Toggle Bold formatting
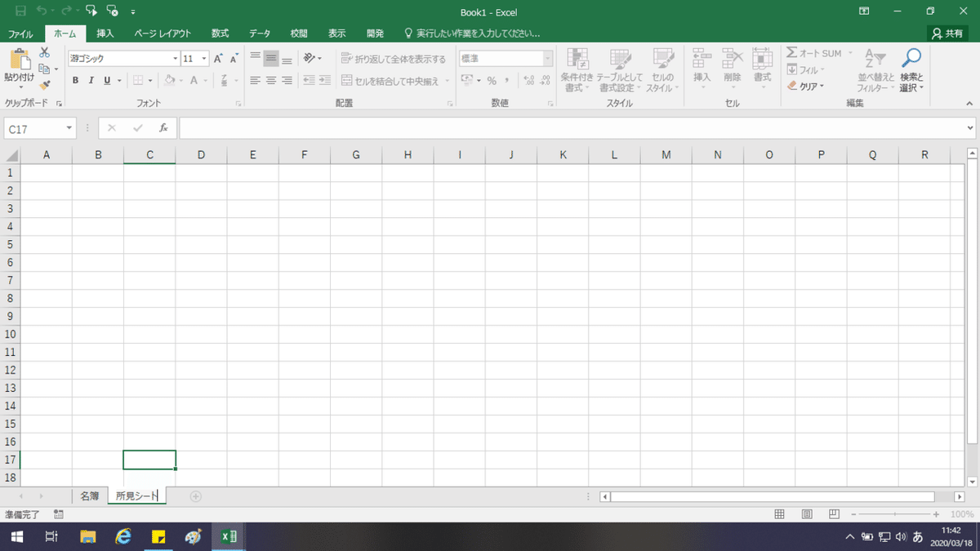980x551 pixels. click(x=75, y=81)
